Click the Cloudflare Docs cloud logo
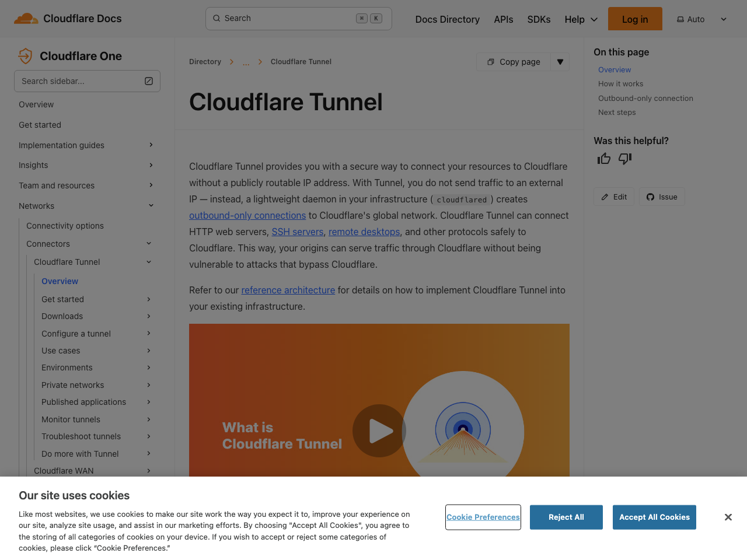Screen dimensions: 747x560 tap(26, 18)
